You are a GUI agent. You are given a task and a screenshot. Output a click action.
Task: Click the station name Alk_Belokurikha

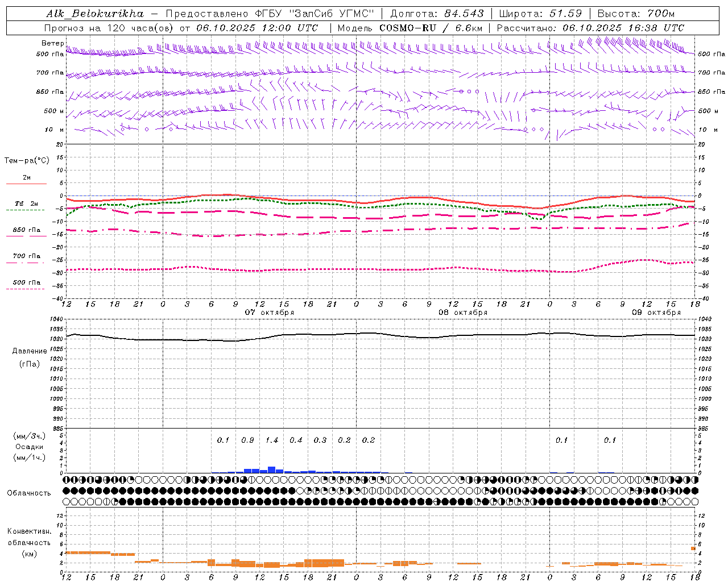96,14
